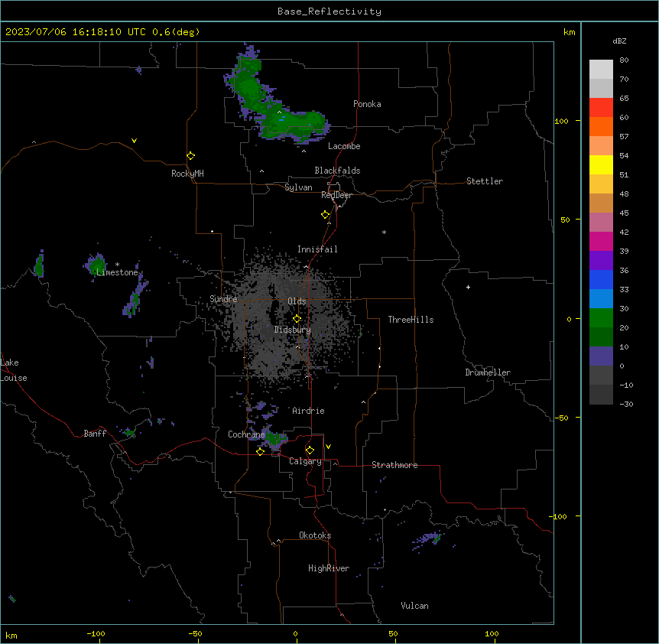Viewport: 659px width, 644px height.
Task: Click the Lake Louise label
Action: [14, 370]
